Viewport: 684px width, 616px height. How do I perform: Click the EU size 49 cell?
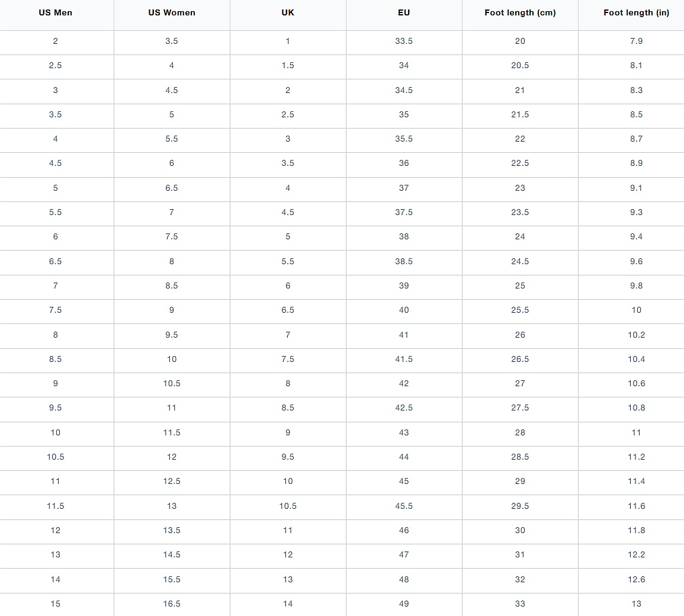404,604
